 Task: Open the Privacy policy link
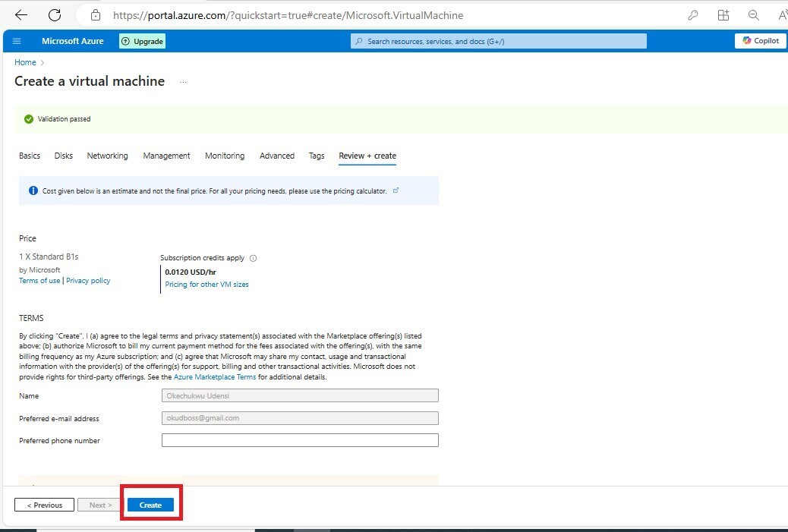click(x=88, y=280)
